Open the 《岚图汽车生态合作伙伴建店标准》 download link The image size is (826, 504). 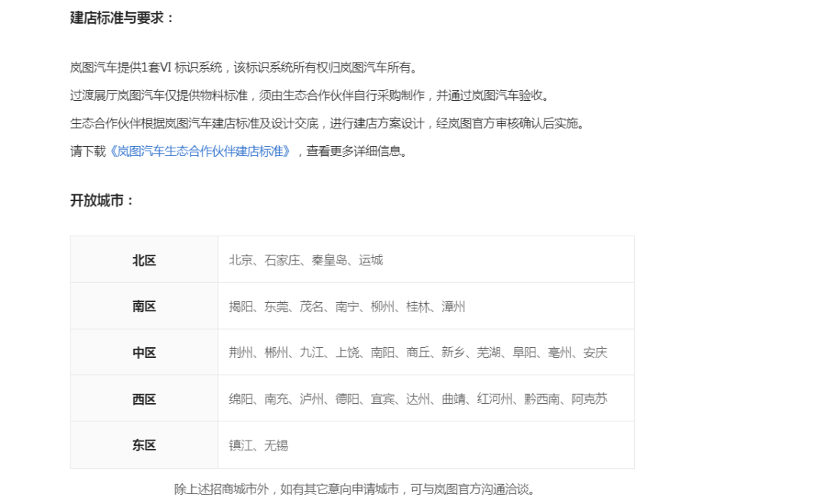tap(200, 151)
